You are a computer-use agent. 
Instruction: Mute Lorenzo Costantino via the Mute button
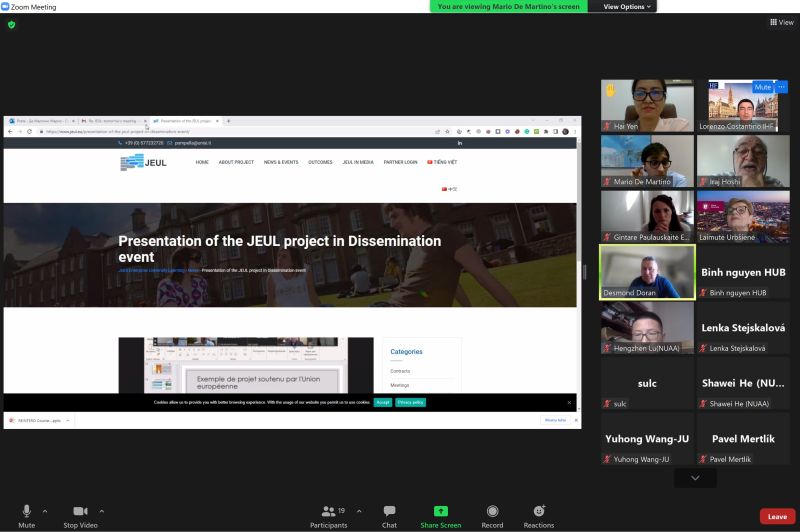(763, 87)
